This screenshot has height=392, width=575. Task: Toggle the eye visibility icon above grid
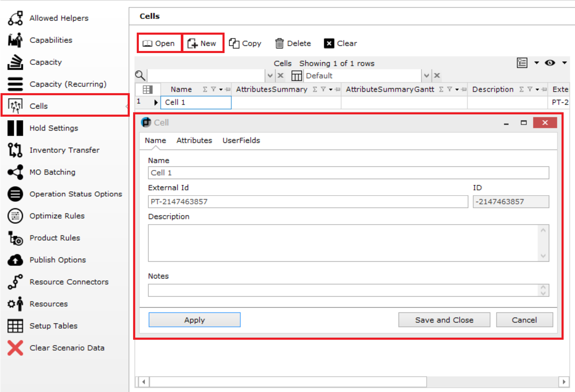[x=550, y=63]
